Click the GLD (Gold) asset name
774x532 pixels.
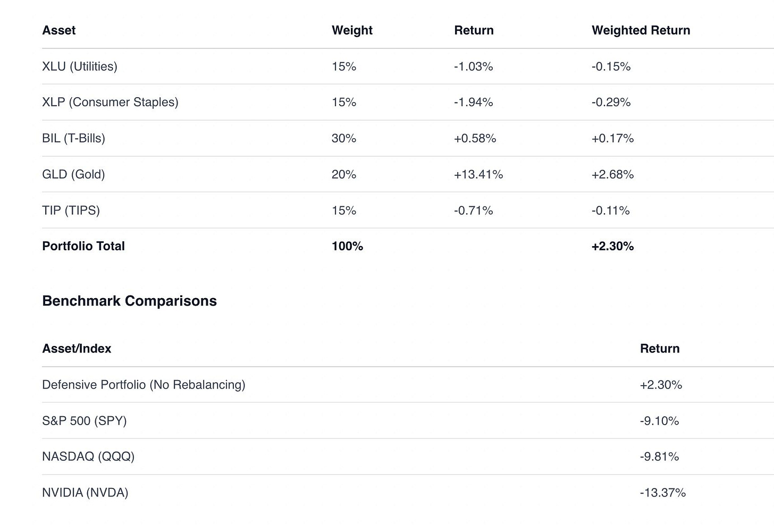[73, 174]
